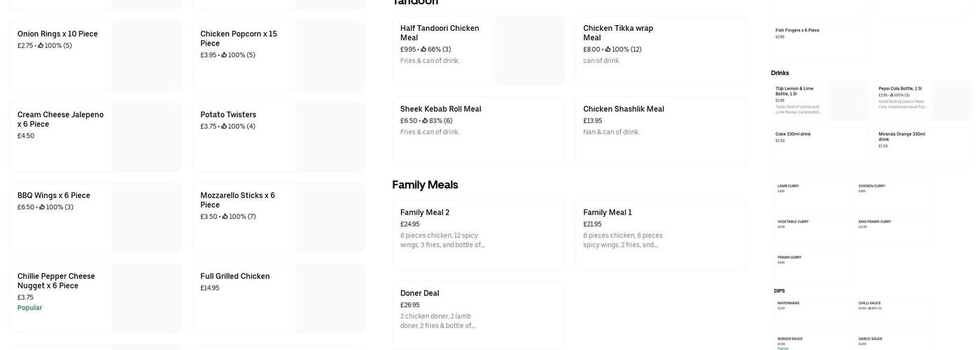Select the Full Grilled Chicken item

[234, 276]
